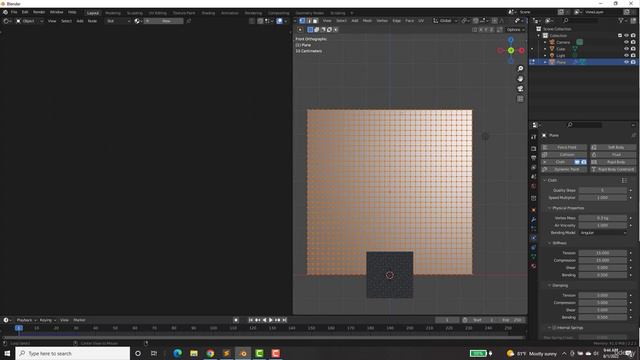Viewport: 640px width, 360px height.
Task: Select edge select mode icon
Action: (x=309, y=21)
